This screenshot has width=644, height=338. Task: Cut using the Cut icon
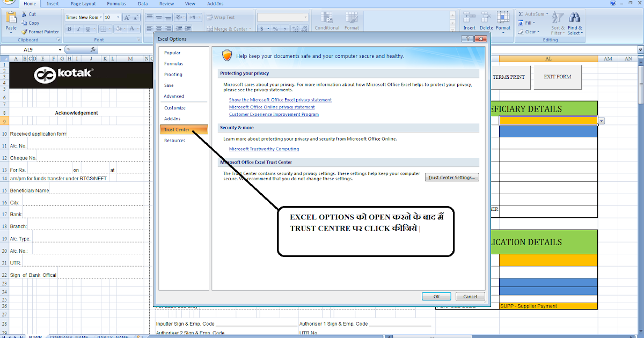pyautogui.click(x=24, y=14)
